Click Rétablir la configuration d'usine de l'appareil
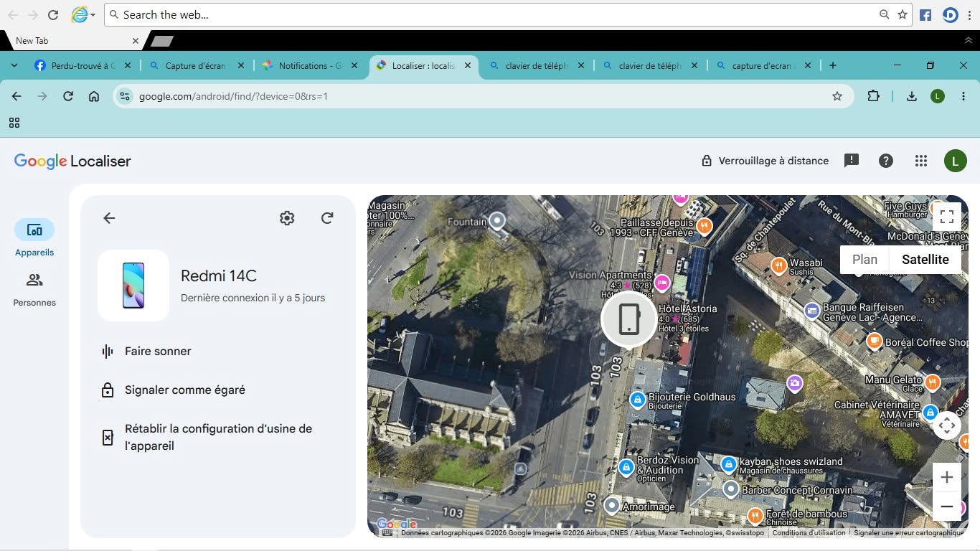The image size is (980, 551). (x=218, y=437)
